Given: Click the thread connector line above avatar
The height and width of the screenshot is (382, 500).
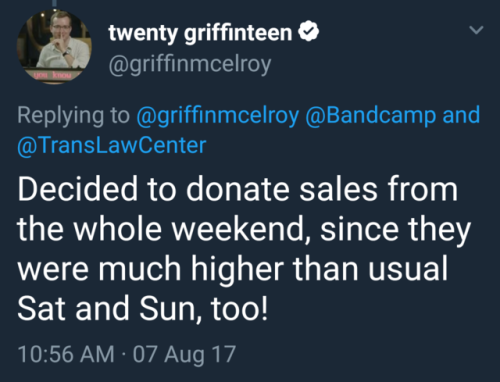Looking at the screenshot, I should click(x=54, y=3).
